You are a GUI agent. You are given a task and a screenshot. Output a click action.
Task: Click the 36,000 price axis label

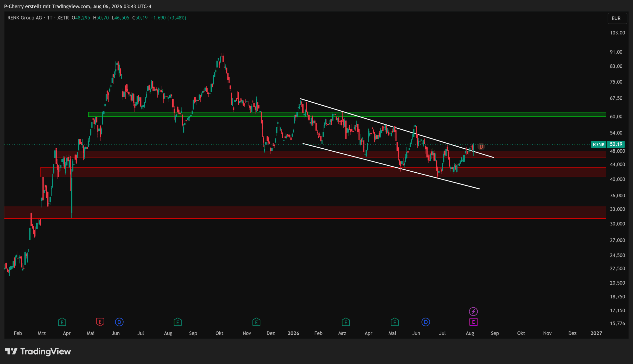(x=617, y=196)
